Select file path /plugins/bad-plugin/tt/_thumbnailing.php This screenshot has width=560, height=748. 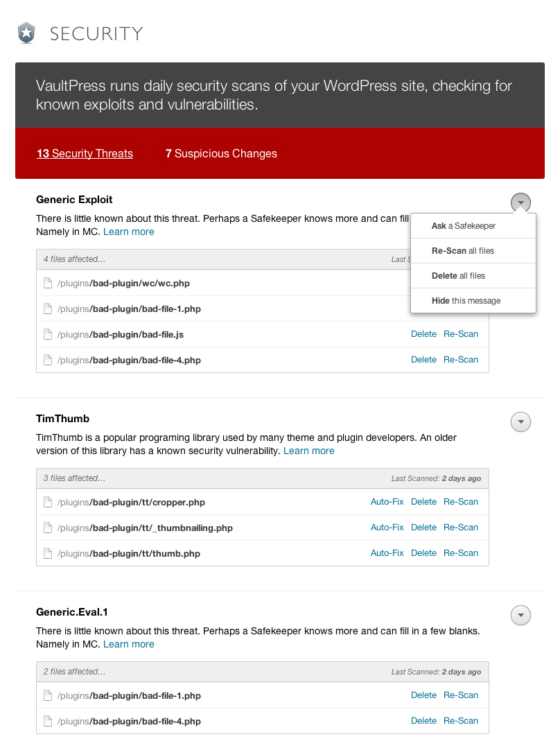(145, 528)
